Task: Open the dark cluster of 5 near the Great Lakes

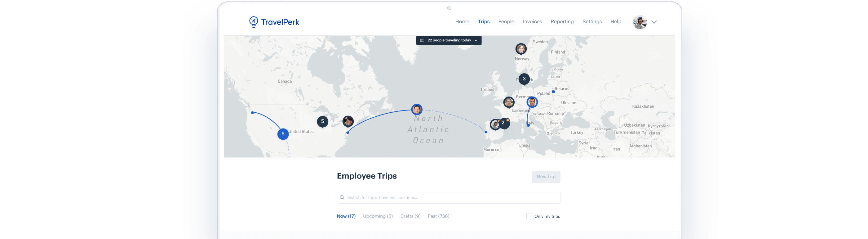Action: click(x=322, y=122)
